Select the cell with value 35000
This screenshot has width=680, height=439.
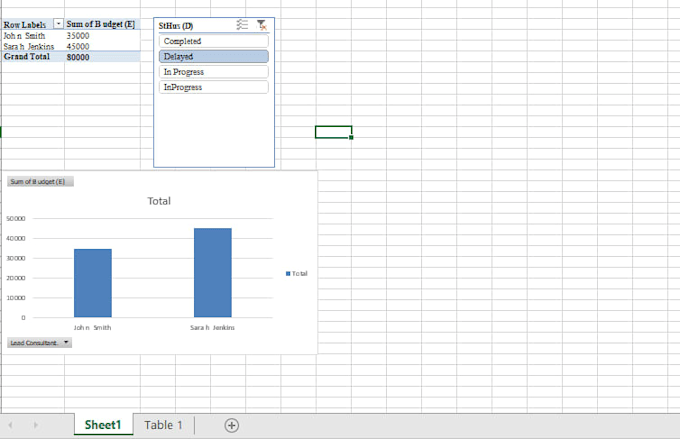102,36
